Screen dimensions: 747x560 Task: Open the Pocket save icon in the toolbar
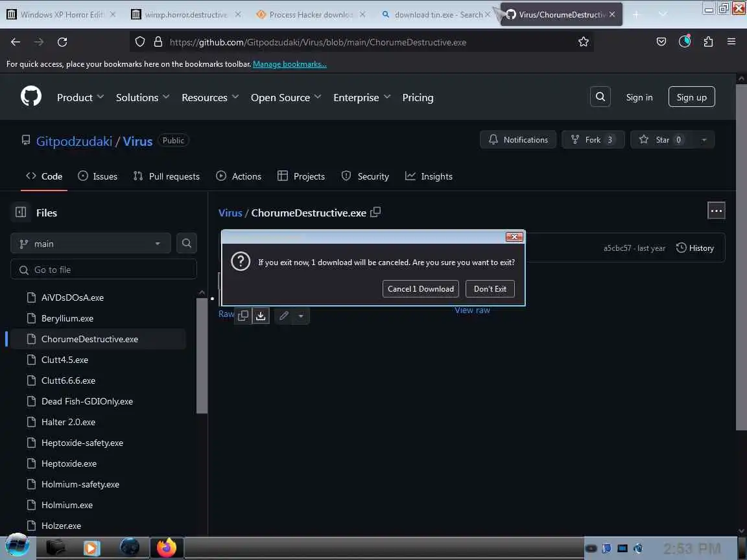(661, 42)
